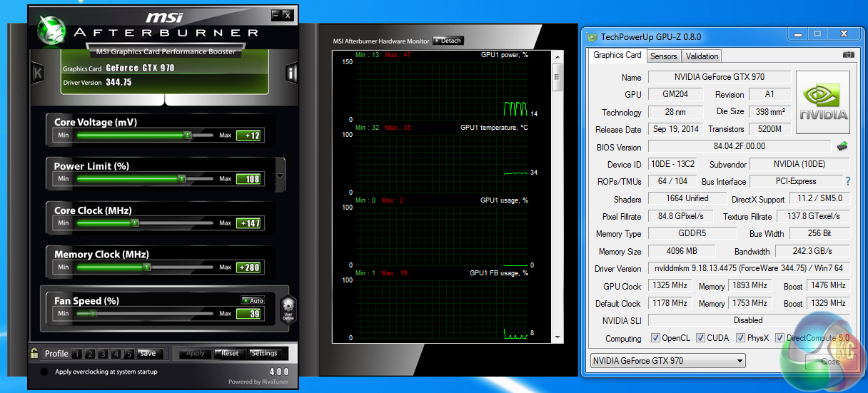This screenshot has width=868, height=393.
Task: Click the Bus Interface question mark icon
Action: click(848, 181)
